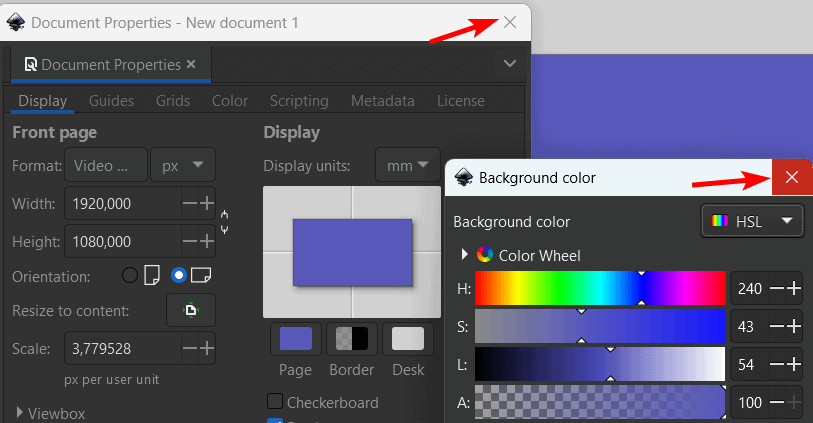The width and height of the screenshot is (813, 423).
Task: Click the Color Wheel icon
Action: (485, 255)
